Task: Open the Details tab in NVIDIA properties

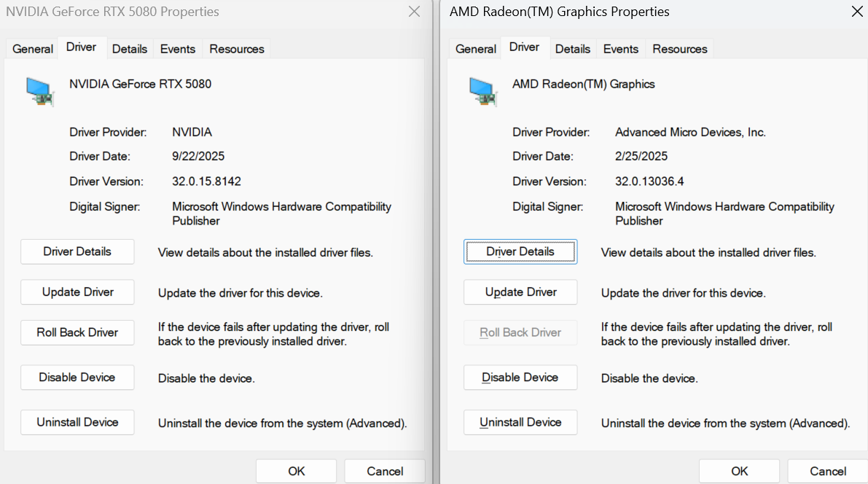Action: click(x=130, y=49)
